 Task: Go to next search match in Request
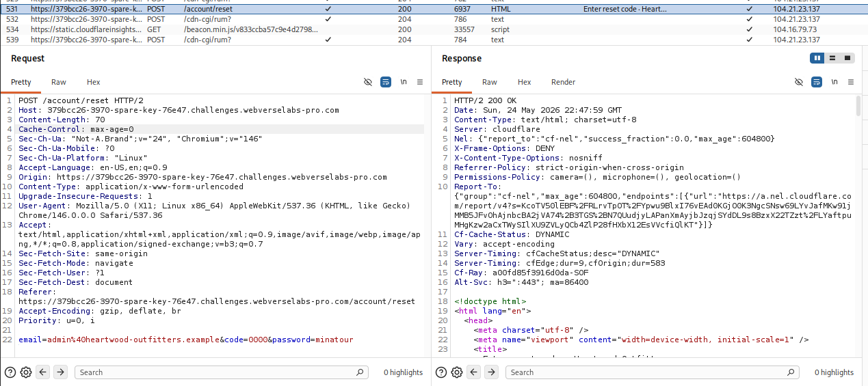coord(60,372)
